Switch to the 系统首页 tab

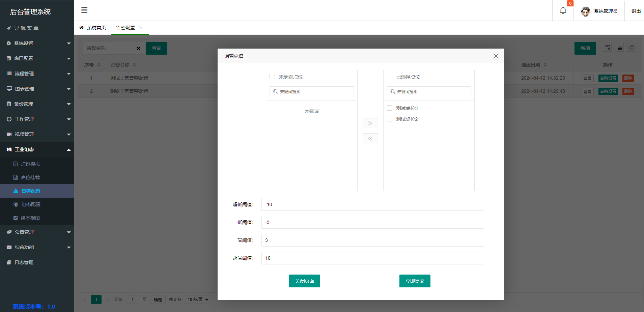pyautogui.click(x=96, y=28)
